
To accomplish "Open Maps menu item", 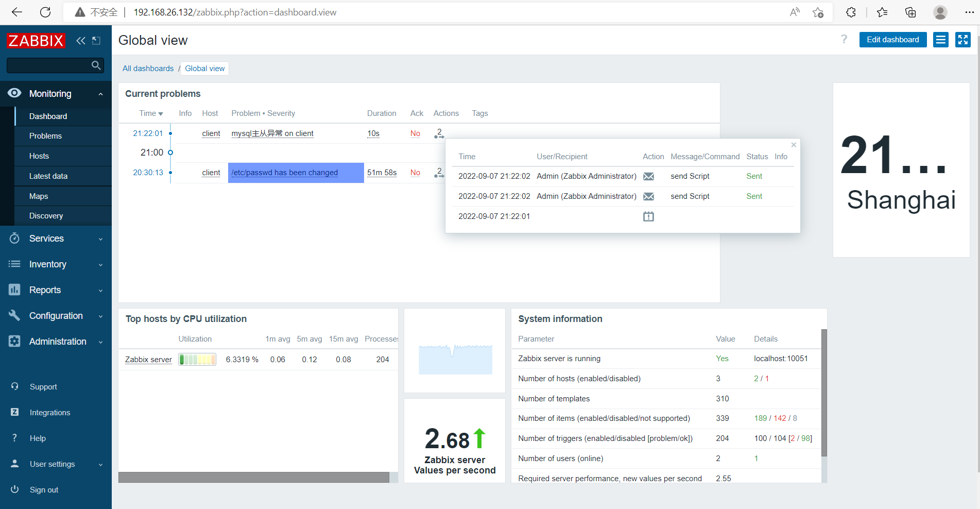I will pos(39,196).
